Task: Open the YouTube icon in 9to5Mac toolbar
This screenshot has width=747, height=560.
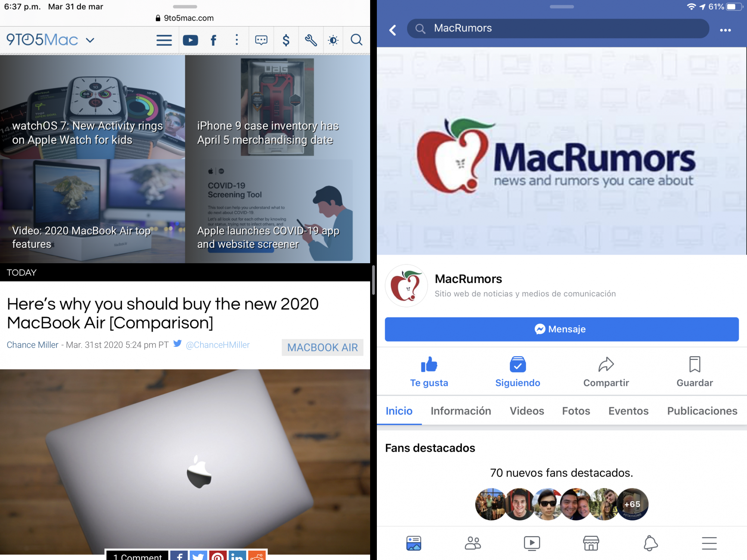Action: pos(190,40)
